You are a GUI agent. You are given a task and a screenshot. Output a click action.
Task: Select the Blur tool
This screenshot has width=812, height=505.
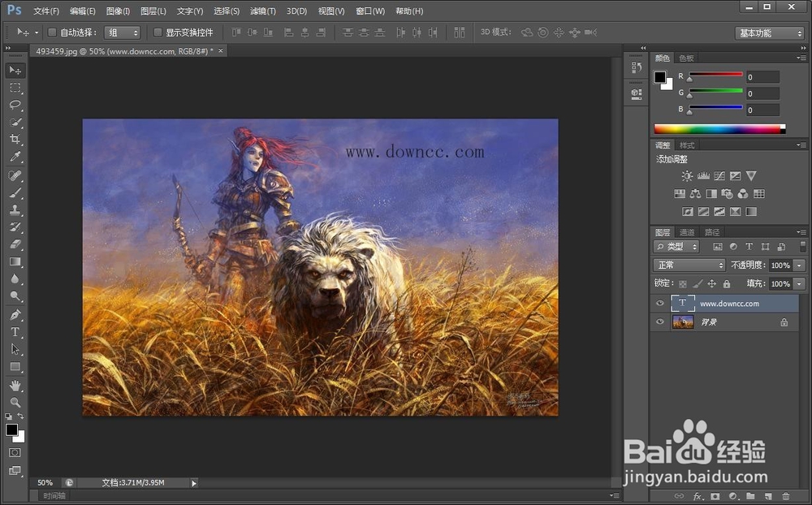pos(15,278)
